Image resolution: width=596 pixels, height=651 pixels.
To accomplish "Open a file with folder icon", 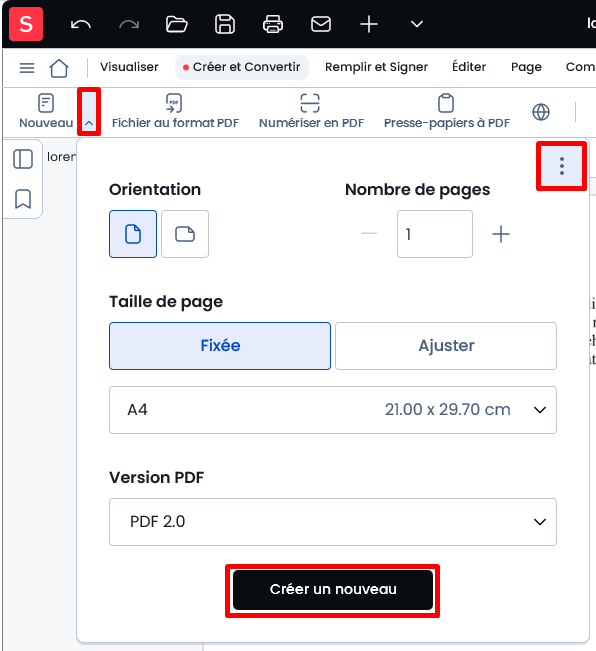I will (x=176, y=24).
